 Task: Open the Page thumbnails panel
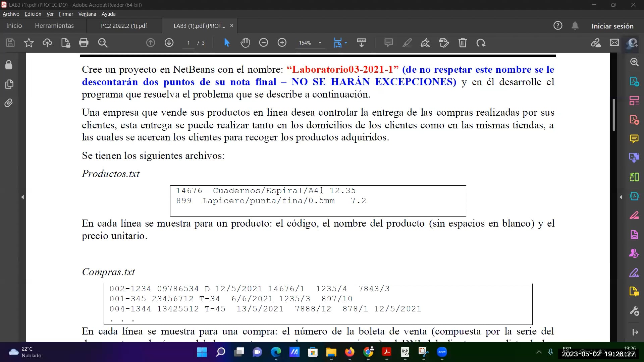pos(9,84)
